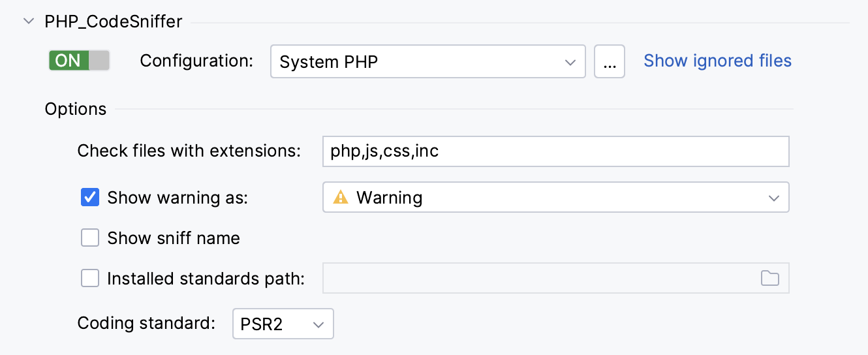Click the Show ignored files link
The width and height of the screenshot is (868, 355).
click(x=717, y=61)
